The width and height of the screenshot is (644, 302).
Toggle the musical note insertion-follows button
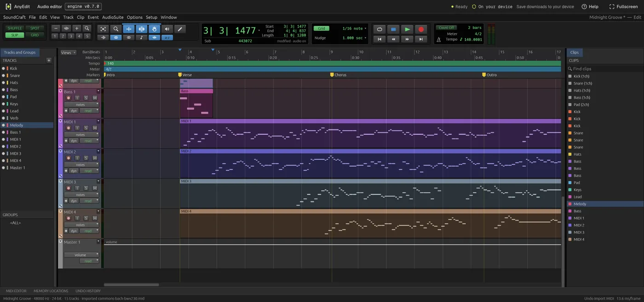click(142, 37)
